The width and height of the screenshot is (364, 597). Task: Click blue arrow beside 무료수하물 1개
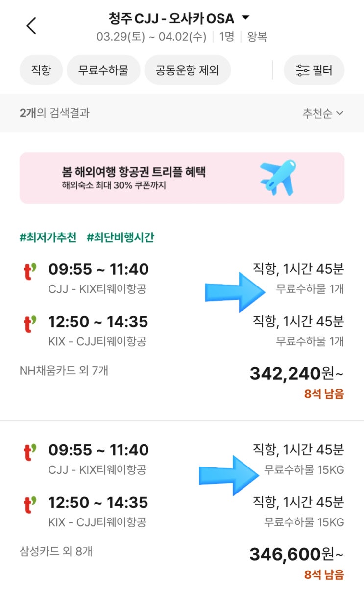point(235,292)
